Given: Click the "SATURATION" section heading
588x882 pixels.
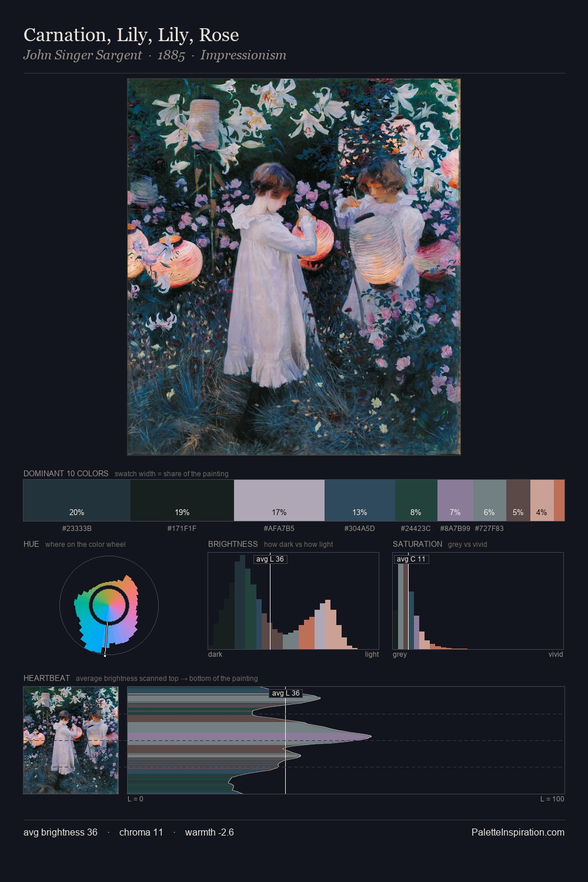Looking at the screenshot, I should pyautogui.click(x=417, y=544).
